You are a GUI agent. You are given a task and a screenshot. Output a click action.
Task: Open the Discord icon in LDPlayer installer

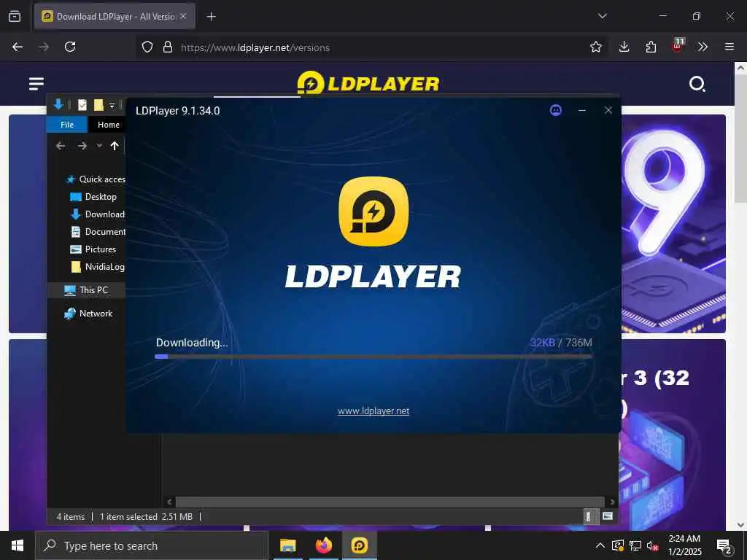pyautogui.click(x=555, y=111)
